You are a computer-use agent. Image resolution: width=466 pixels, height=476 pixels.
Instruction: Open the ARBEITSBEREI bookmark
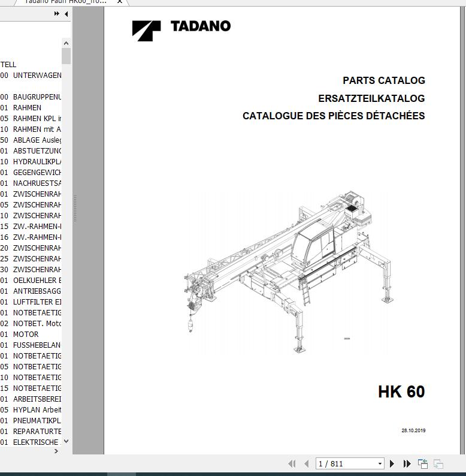[31, 399]
